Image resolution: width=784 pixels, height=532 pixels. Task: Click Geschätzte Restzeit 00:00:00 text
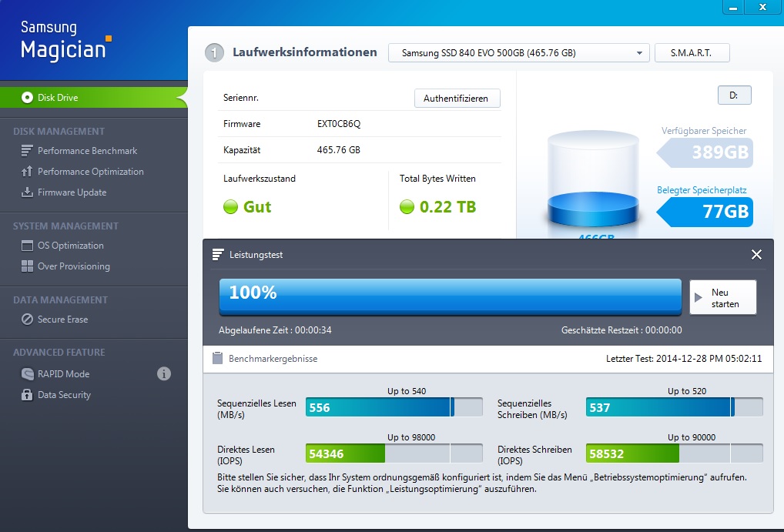(x=622, y=330)
